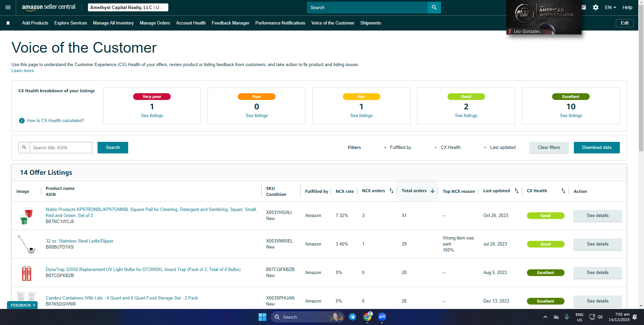This screenshot has height=325, width=644.
Task: Open How is CX Health calculated link
Action: click(56, 121)
